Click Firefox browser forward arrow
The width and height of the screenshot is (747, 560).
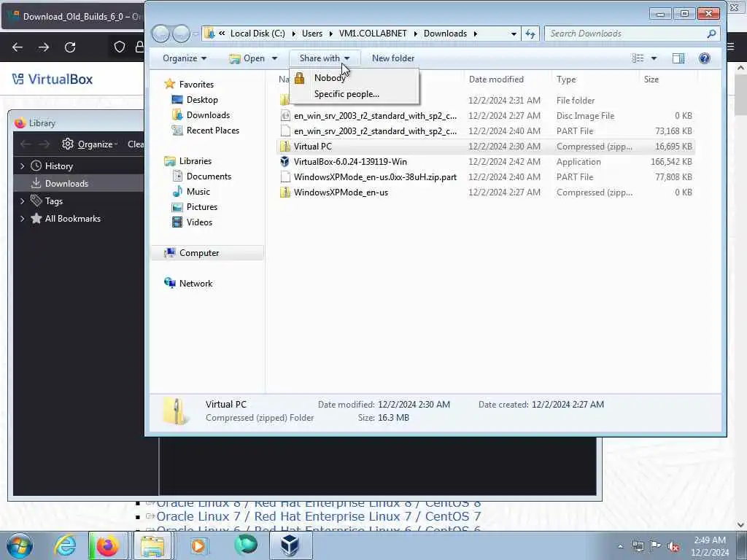tap(44, 47)
